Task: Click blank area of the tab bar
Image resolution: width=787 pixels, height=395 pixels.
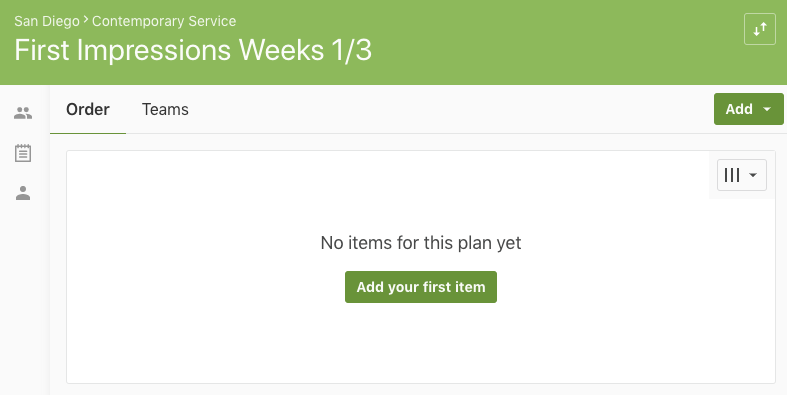Action: pyautogui.click(x=452, y=109)
